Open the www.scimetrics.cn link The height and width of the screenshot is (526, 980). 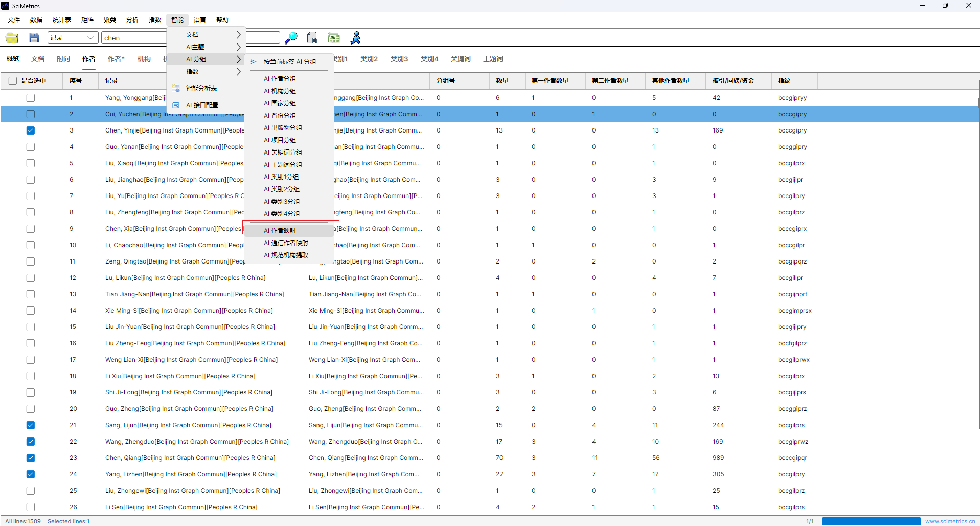pyautogui.click(x=950, y=521)
